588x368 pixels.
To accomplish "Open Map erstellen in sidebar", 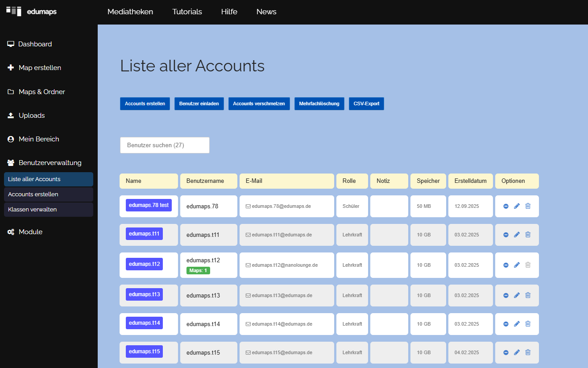I will (40, 68).
